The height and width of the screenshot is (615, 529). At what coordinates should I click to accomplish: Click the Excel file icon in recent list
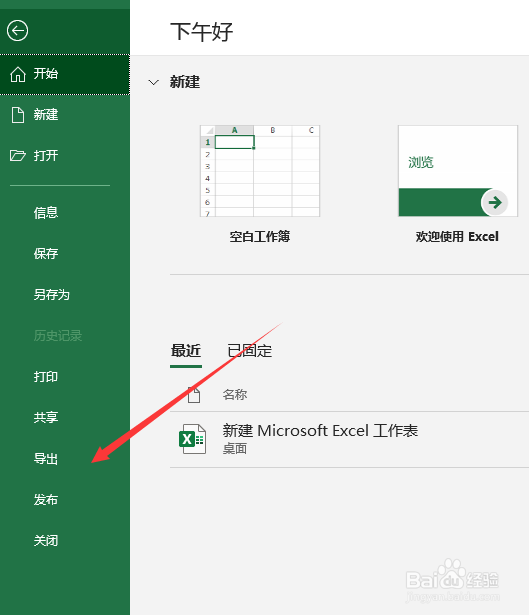[x=193, y=439]
